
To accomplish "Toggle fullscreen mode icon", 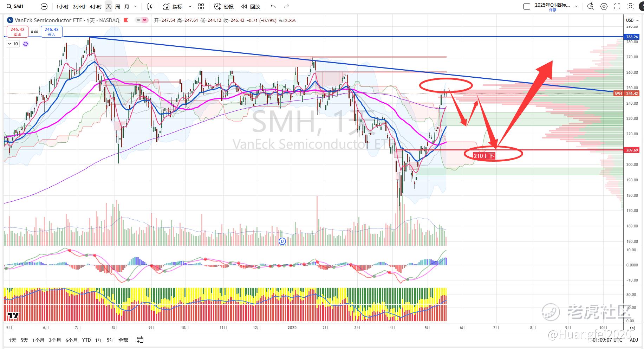I will point(617,6).
